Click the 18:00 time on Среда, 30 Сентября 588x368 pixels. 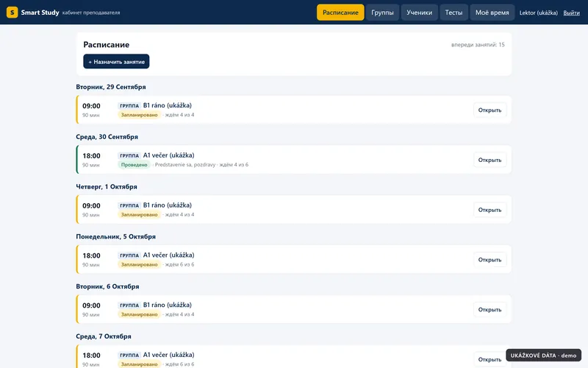(x=91, y=156)
